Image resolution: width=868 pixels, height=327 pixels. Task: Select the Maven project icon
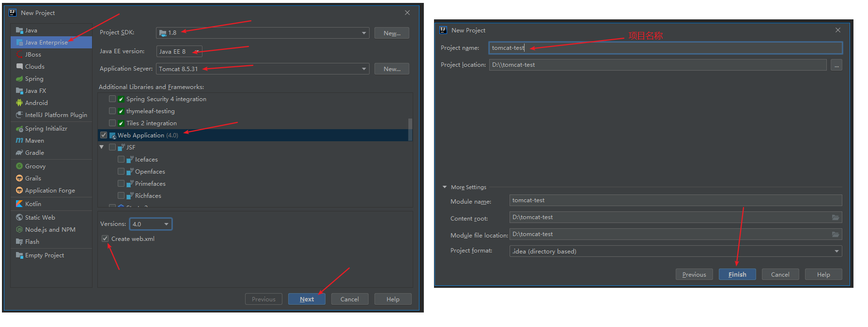click(x=19, y=141)
